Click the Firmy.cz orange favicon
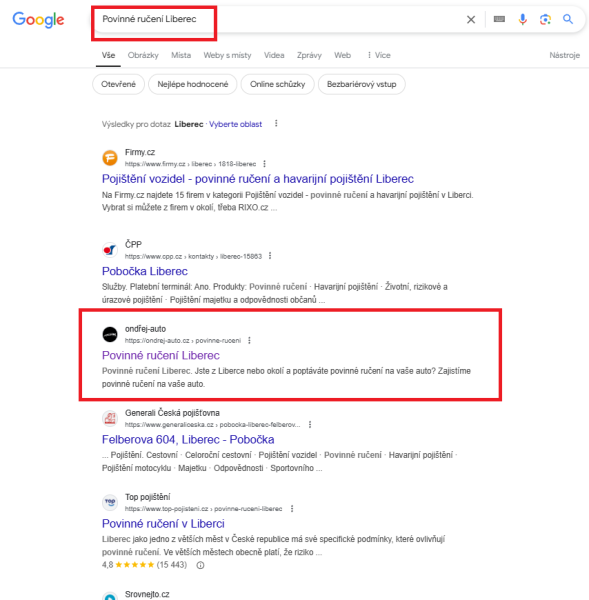589x600 pixels. pos(110,158)
